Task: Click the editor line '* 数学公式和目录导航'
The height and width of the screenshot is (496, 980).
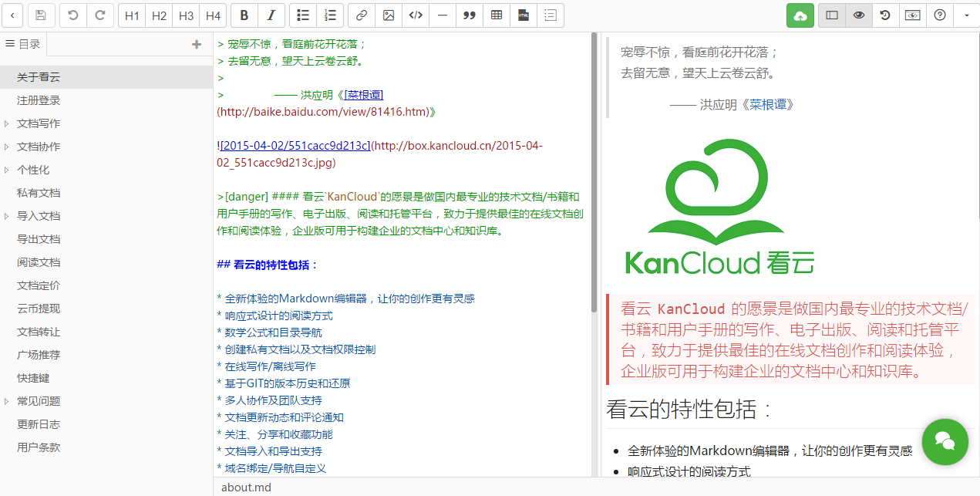Action: [x=270, y=332]
